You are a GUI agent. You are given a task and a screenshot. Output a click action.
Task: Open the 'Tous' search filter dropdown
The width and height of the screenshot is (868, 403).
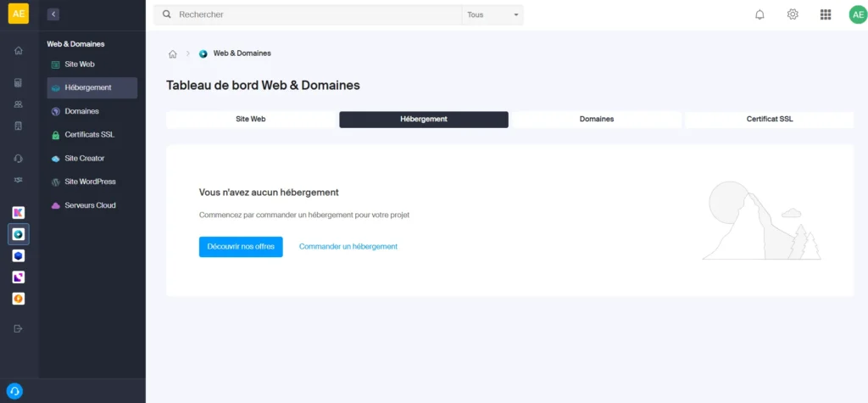[492, 14]
